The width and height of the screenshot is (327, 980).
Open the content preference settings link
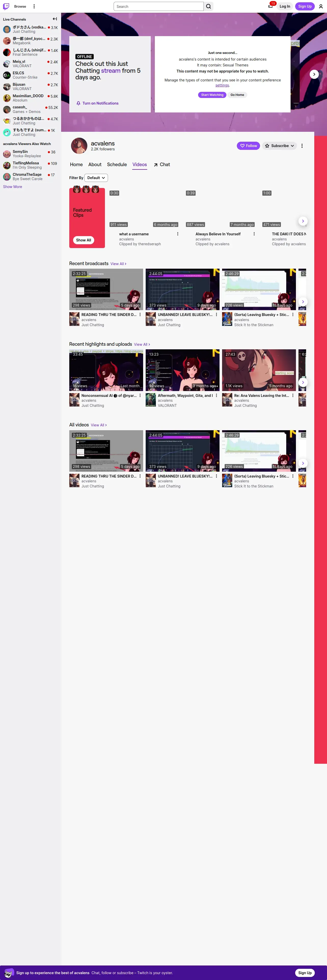[222, 85]
